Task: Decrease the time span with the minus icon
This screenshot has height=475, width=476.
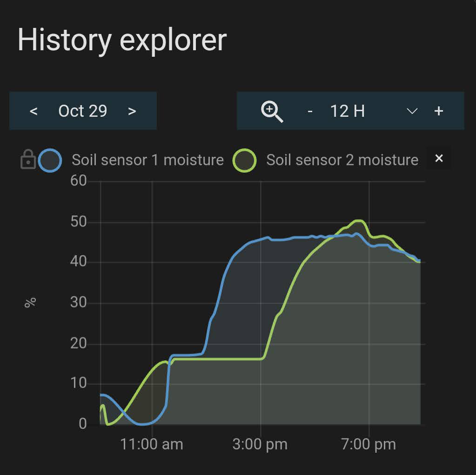Action: [309, 111]
